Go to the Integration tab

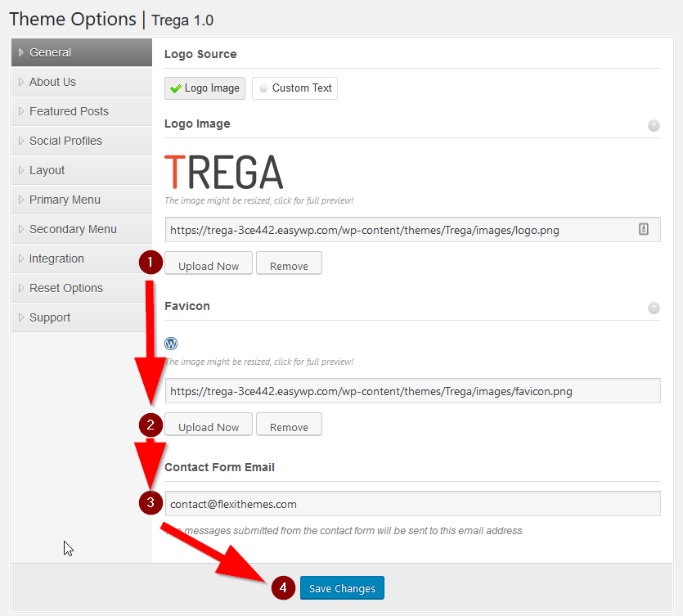point(82,259)
